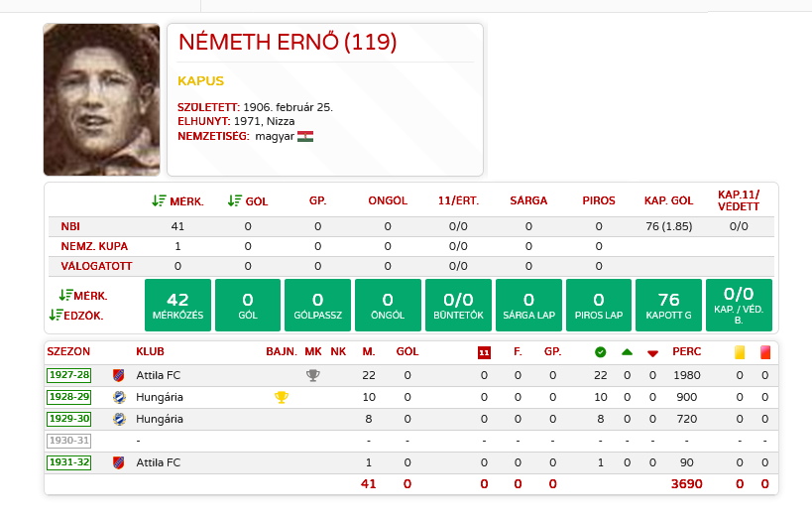Open the 1928-29 season link

[x=68, y=397]
